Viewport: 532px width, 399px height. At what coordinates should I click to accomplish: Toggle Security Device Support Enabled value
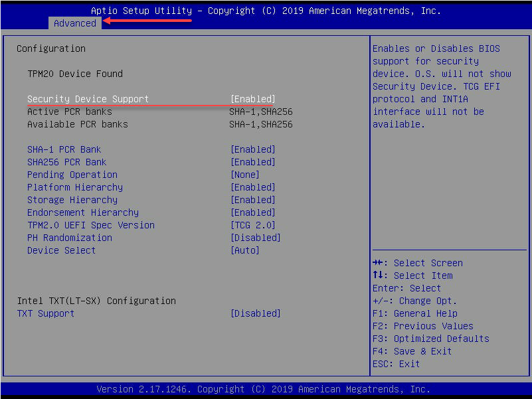(x=252, y=99)
